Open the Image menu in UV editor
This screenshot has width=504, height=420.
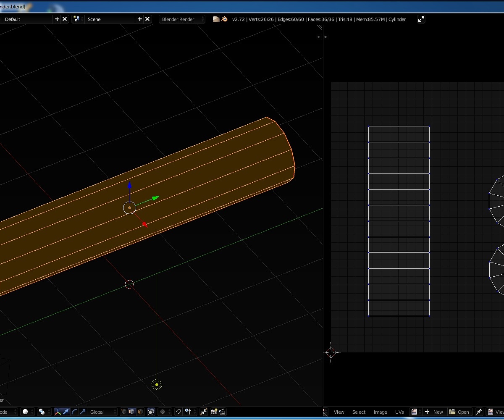pos(380,412)
